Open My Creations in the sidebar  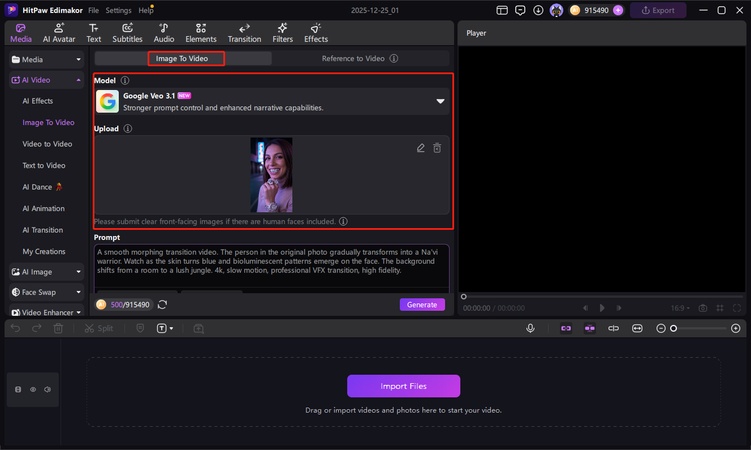click(x=44, y=251)
